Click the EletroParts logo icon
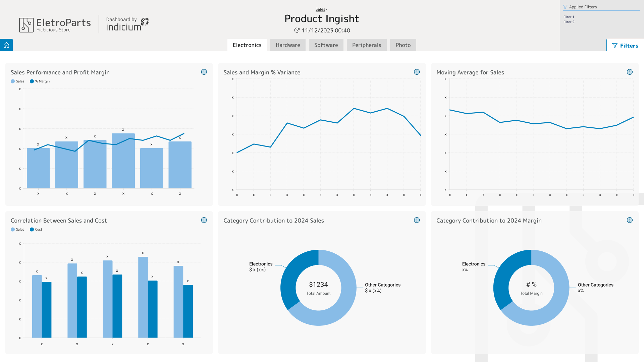Screen dimensions: 644x362 26,25
